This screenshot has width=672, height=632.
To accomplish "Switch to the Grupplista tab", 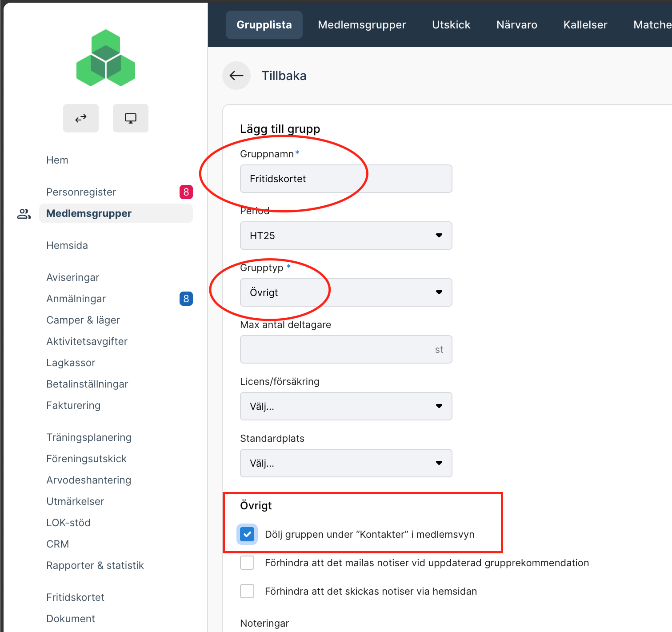I will [x=264, y=25].
